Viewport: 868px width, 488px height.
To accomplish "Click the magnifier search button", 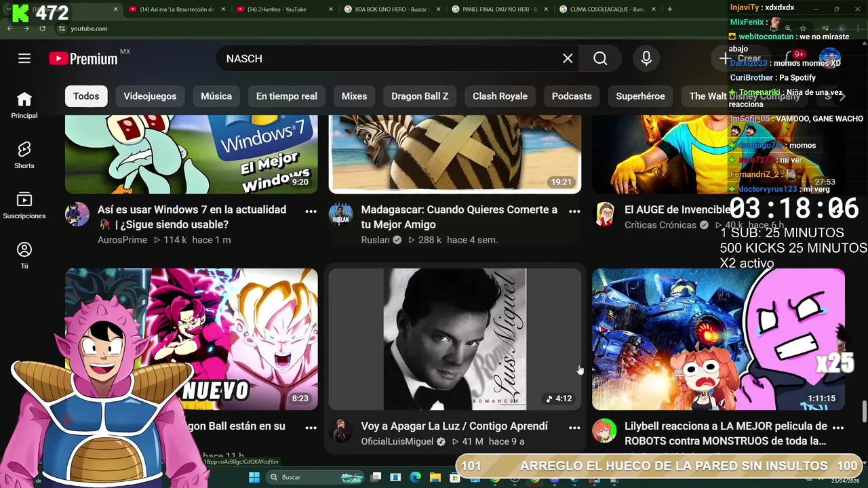I will click(600, 58).
